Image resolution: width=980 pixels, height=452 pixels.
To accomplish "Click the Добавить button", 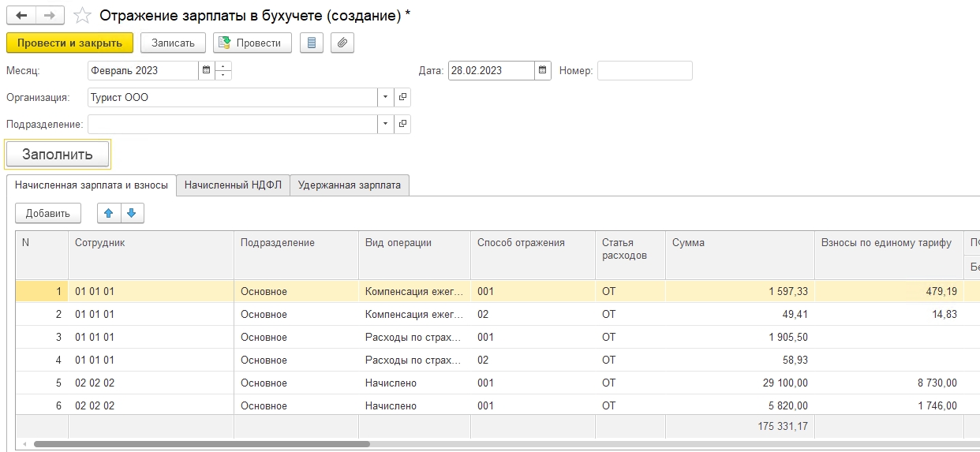I will 47,213.
